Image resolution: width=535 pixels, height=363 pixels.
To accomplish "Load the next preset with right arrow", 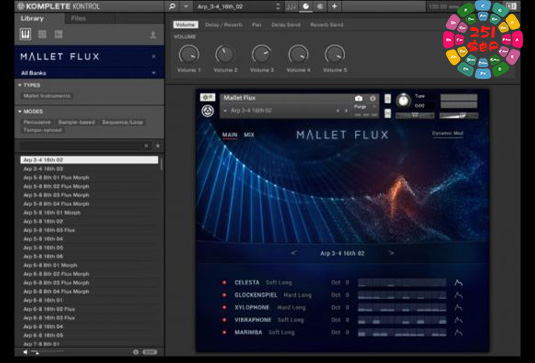I will coord(391,253).
